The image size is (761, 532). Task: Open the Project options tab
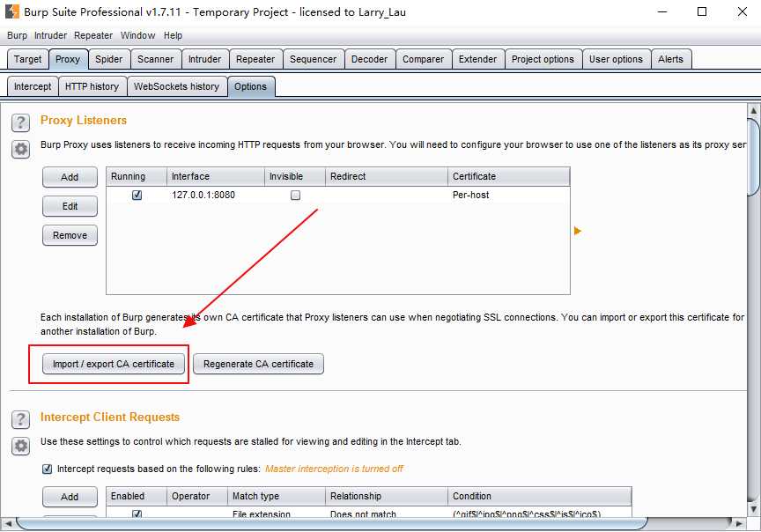[x=543, y=59]
